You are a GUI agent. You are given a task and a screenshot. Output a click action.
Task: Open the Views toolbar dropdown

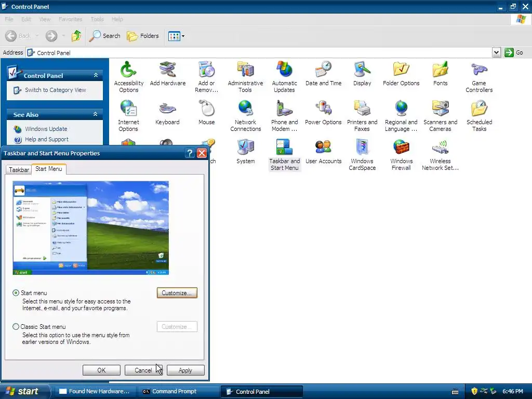[183, 36]
